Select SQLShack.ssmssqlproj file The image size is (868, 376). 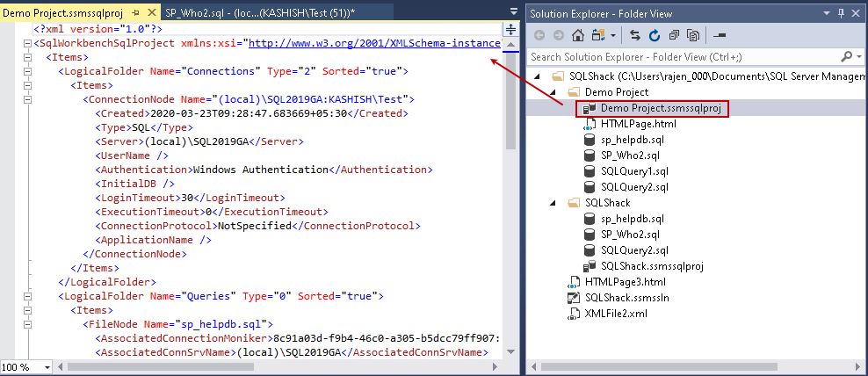pos(652,266)
